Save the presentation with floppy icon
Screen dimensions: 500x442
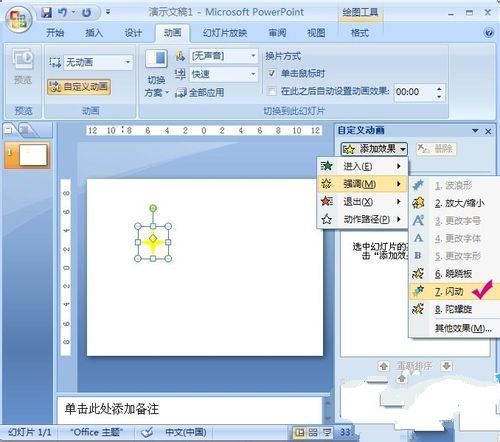click(x=47, y=13)
